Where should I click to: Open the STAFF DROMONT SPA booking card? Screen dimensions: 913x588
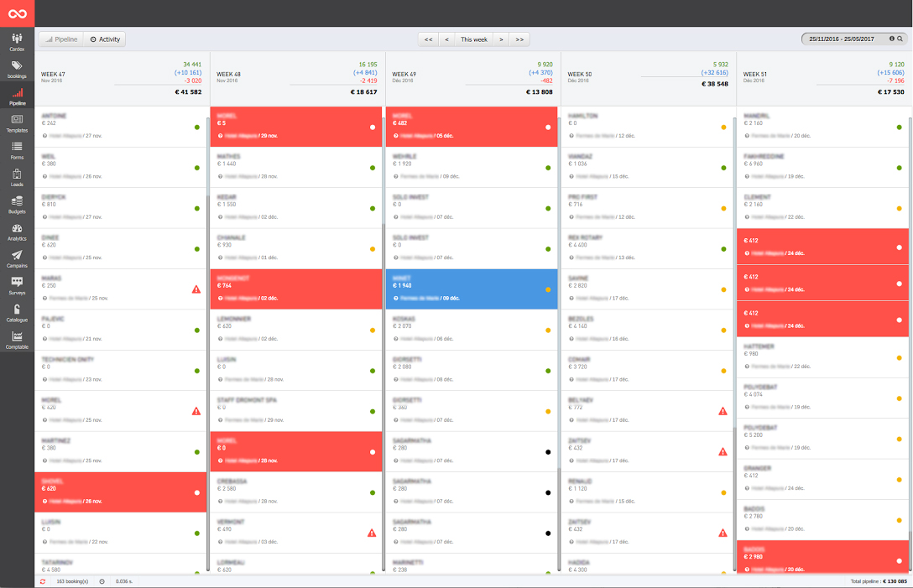coord(295,411)
